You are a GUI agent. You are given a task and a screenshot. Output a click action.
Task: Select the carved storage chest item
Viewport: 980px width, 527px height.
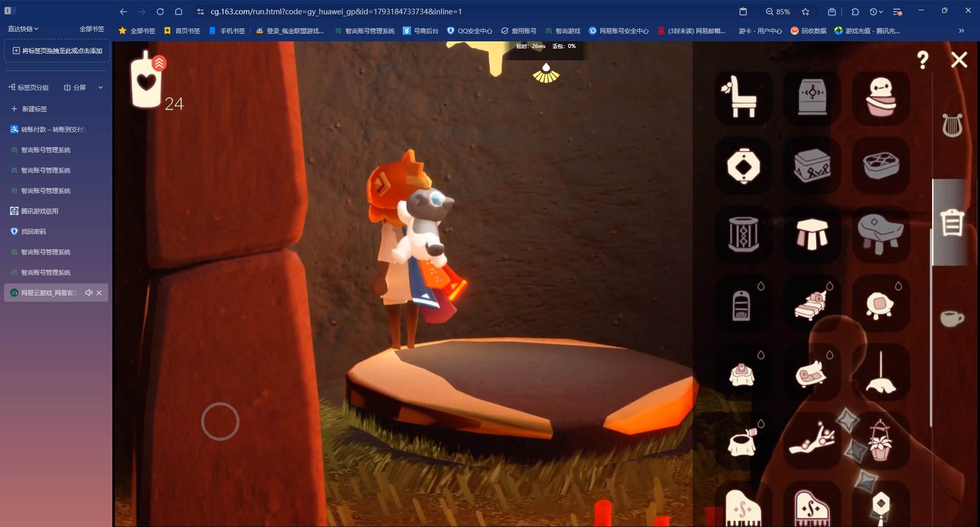click(x=812, y=166)
